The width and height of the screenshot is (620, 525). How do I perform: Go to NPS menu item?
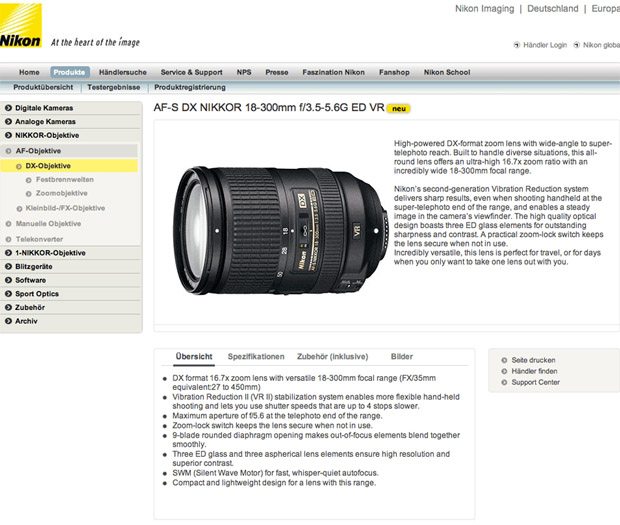[244, 72]
